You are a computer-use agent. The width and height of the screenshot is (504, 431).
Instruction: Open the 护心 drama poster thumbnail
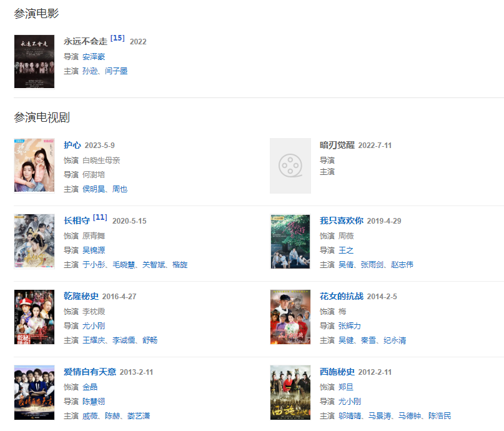click(34, 165)
